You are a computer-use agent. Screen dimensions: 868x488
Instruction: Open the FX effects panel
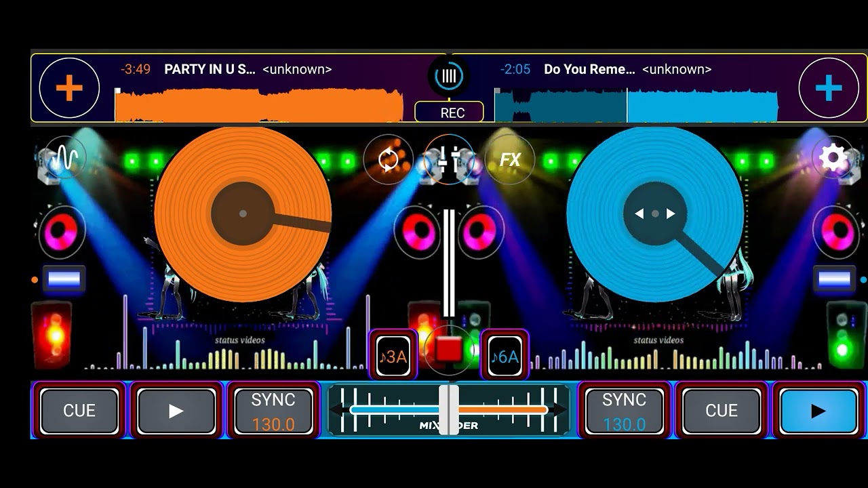(x=509, y=160)
